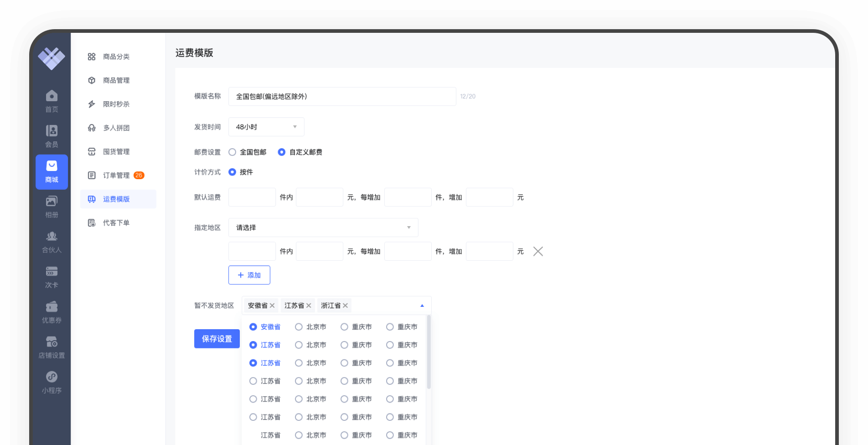This screenshot has width=868, height=445.
Task: Open the 相册 album icon
Action: click(52, 202)
